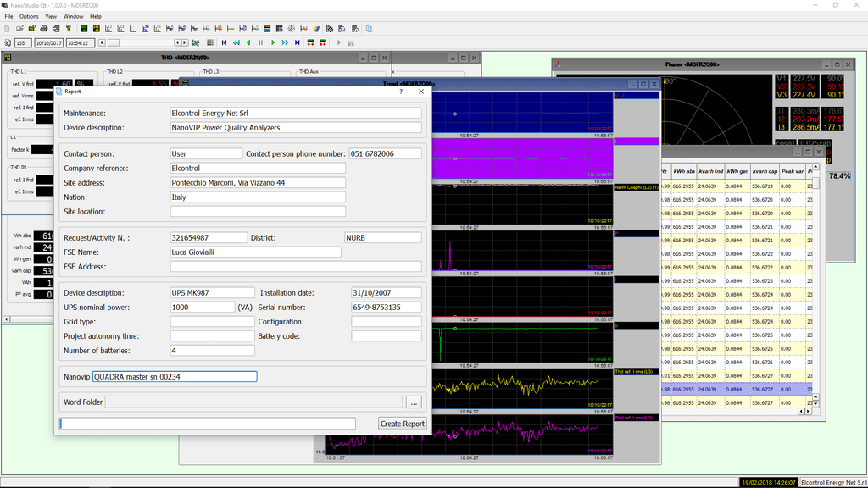Play recording backward with green arrow
This screenshot has height=488, width=868.
(248, 42)
